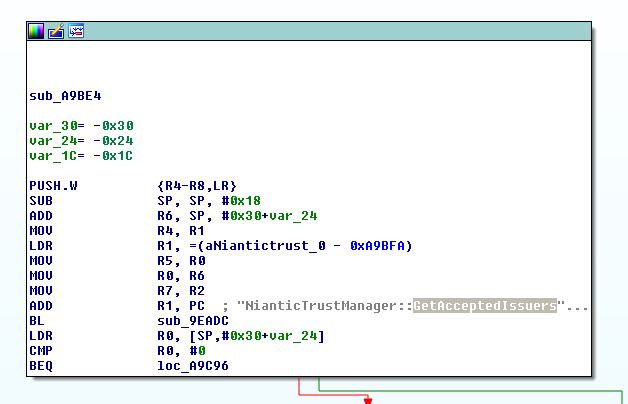Click the graph node title bar
Image resolution: width=628 pixels, height=404 pixels.
309,31
